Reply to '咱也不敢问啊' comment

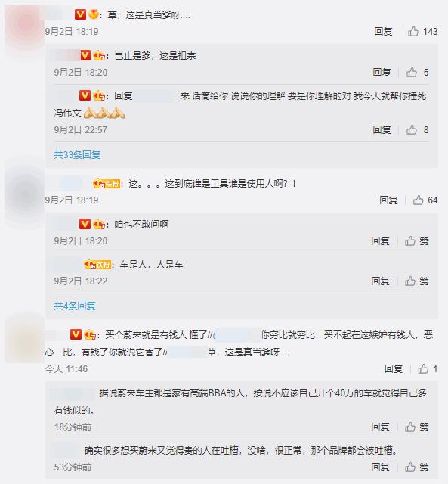tap(380, 240)
